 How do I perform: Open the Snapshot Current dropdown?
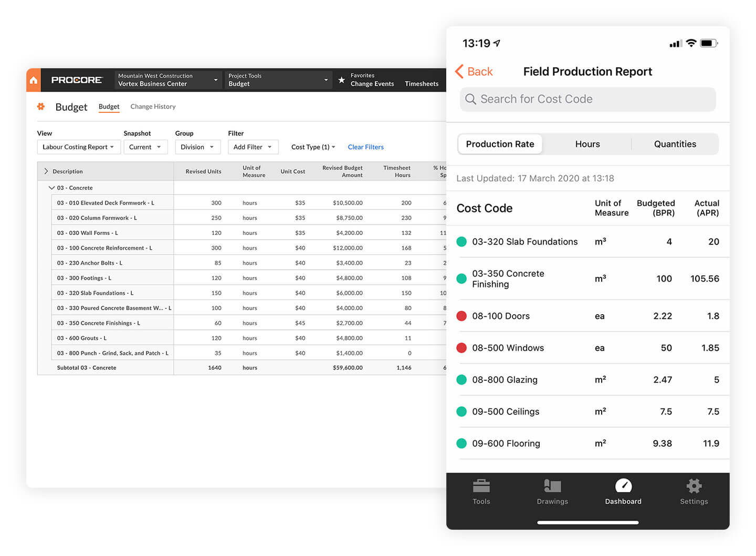click(145, 147)
